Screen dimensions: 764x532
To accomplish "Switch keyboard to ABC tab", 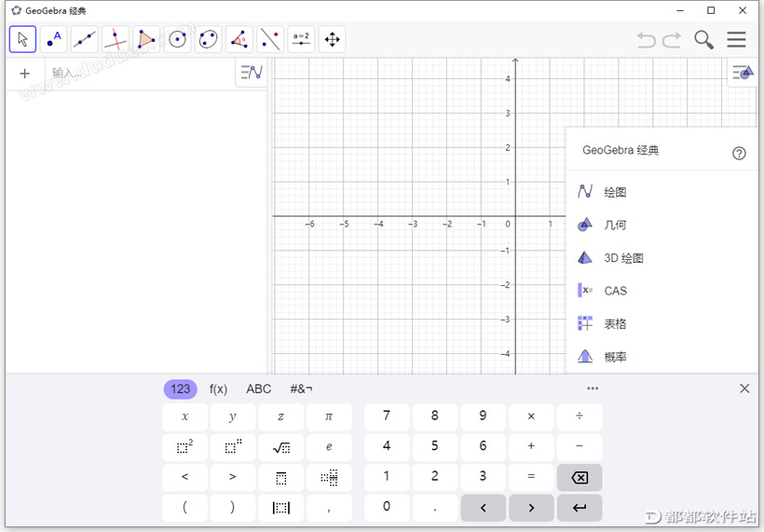I will click(x=258, y=389).
